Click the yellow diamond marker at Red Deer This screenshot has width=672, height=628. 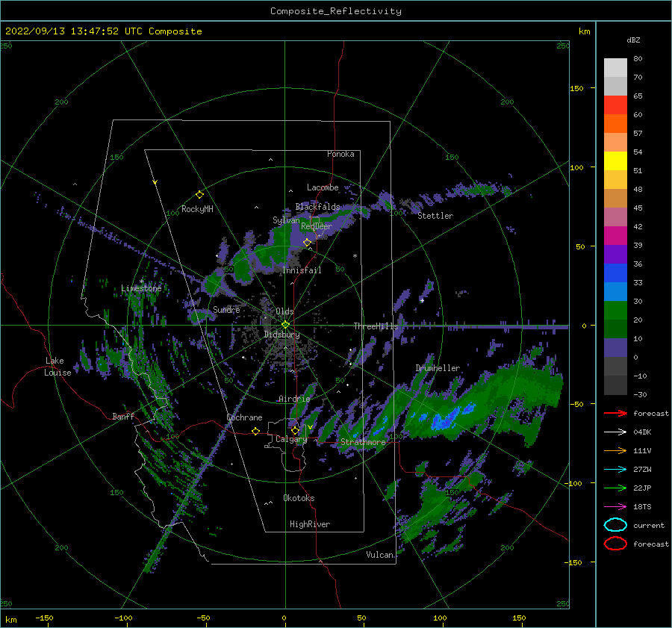pyautogui.click(x=307, y=243)
